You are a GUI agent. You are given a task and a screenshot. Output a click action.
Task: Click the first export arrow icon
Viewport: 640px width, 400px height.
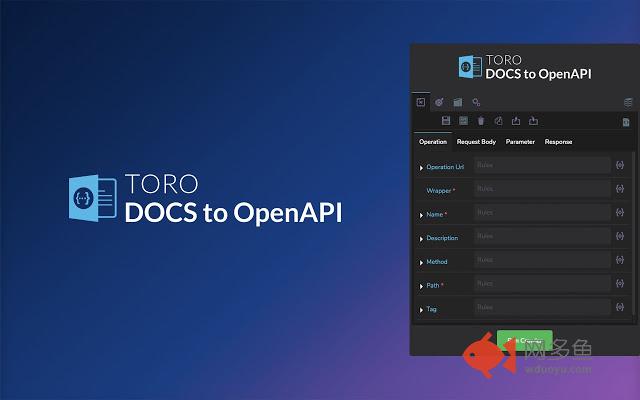click(516, 121)
